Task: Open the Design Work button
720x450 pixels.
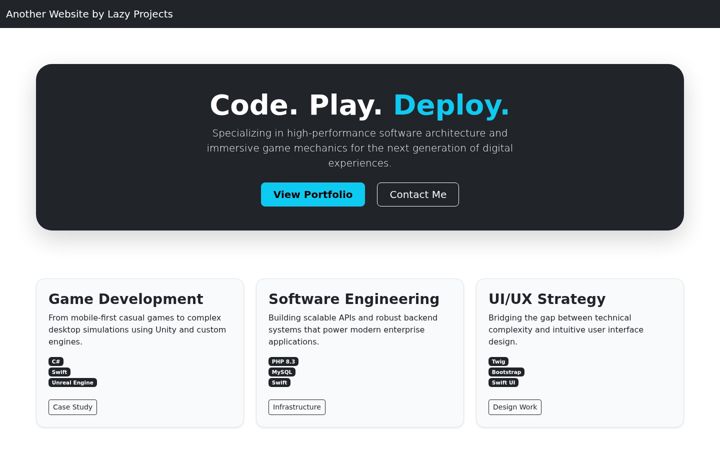Action: [515, 407]
